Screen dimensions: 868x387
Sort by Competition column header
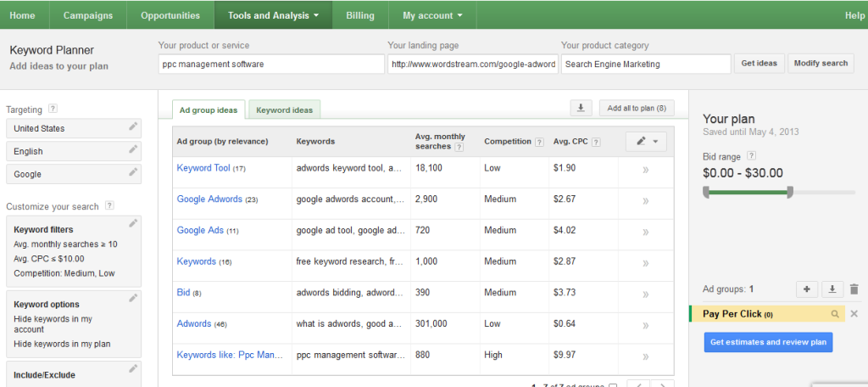(508, 142)
